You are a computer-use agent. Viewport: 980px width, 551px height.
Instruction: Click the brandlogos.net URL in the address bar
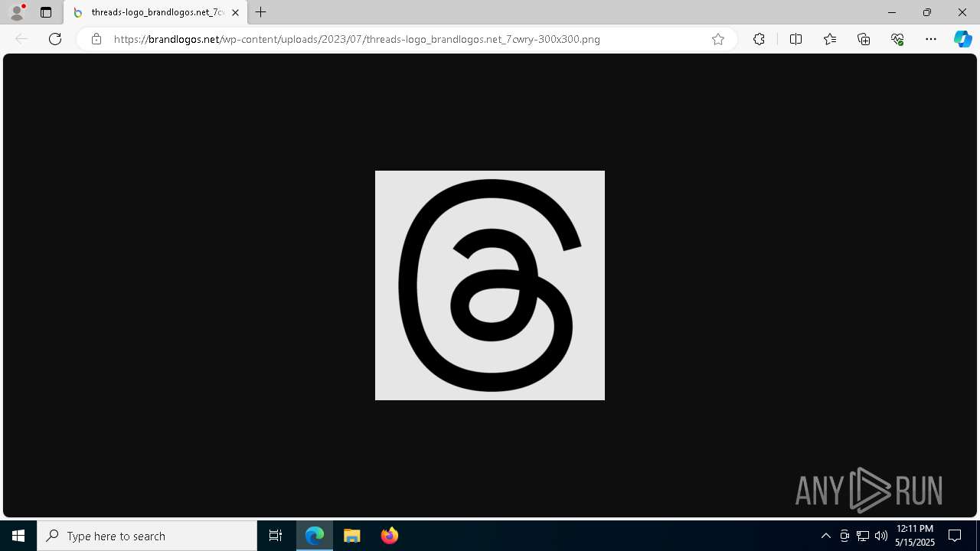357,39
